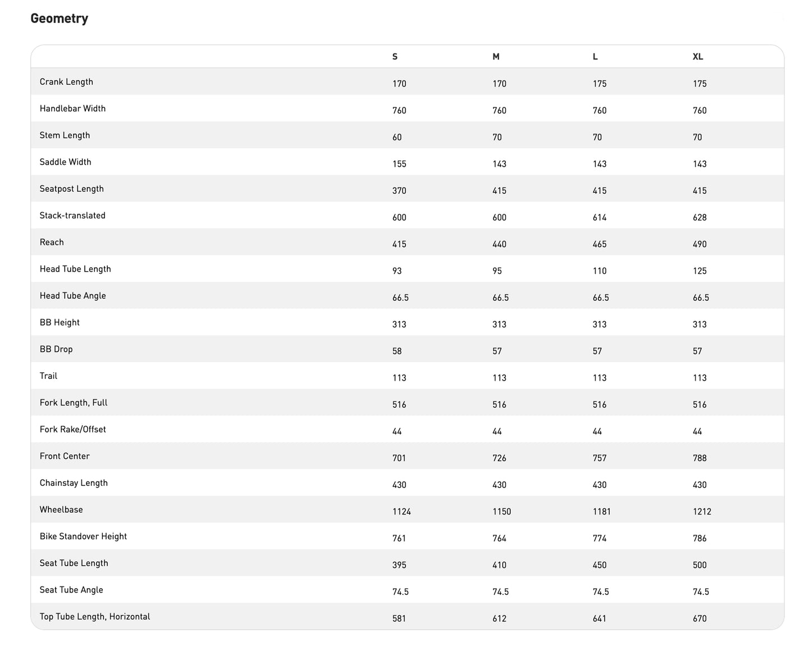812x650 pixels.
Task: Click the Geometry heading
Action: point(59,19)
